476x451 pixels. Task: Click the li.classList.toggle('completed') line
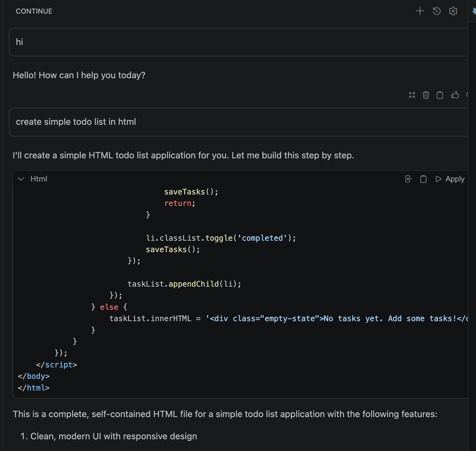click(221, 238)
